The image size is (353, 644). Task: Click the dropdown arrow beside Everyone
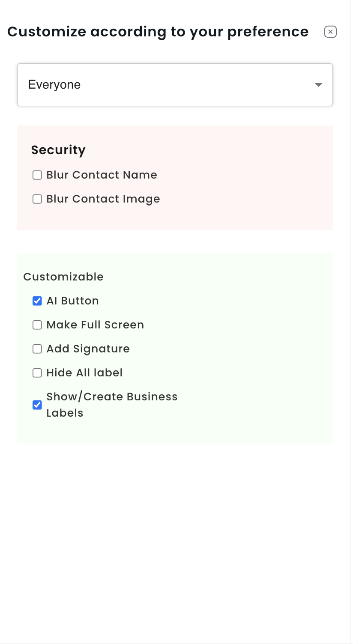click(318, 85)
